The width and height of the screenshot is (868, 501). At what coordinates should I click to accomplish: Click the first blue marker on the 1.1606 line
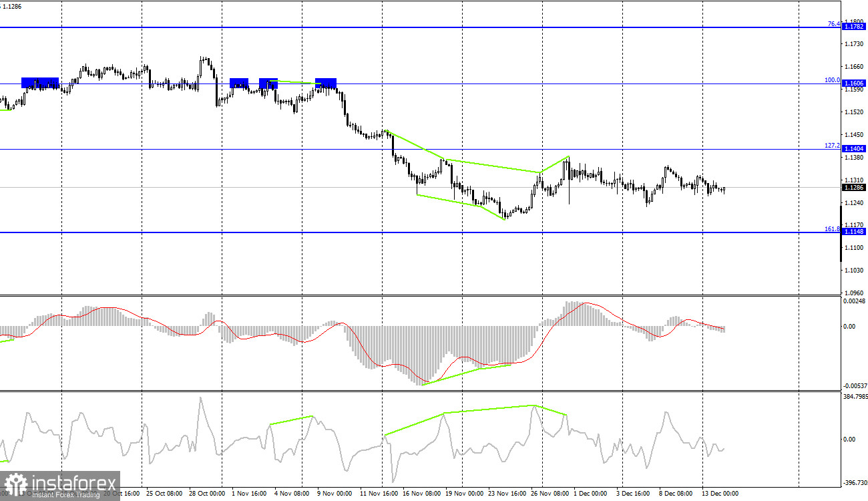tap(40, 83)
